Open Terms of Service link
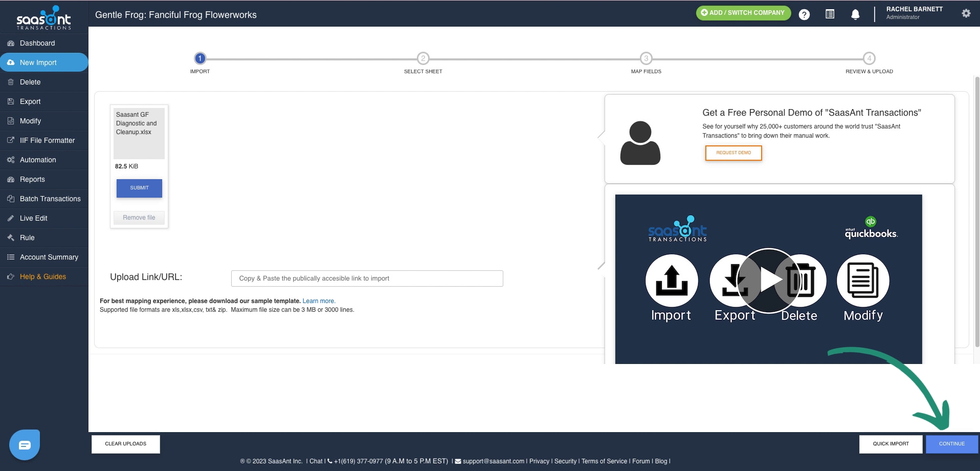Image resolution: width=980 pixels, height=471 pixels. pos(604,461)
